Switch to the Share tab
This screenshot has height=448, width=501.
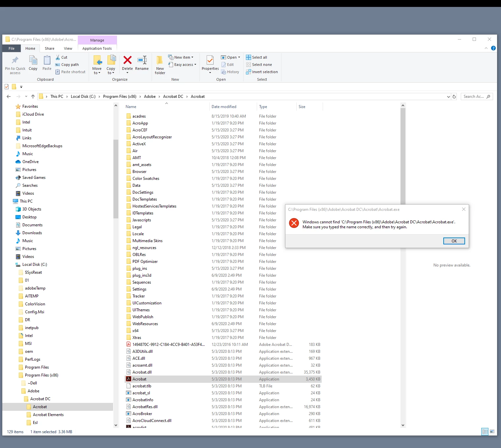pos(50,48)
